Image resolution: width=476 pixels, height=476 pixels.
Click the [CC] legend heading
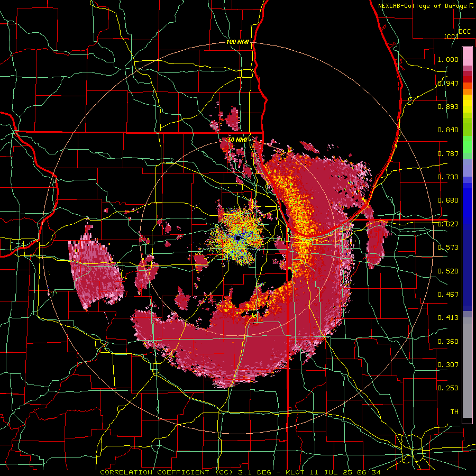click(451, 36)
